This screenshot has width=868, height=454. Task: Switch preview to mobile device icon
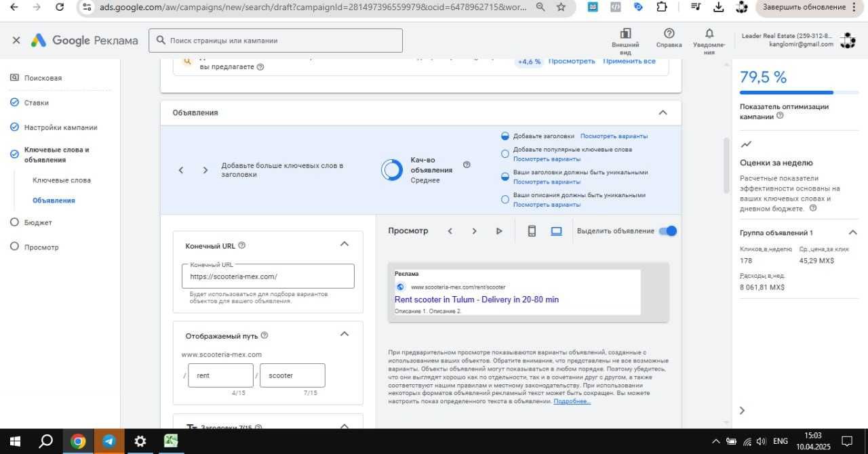pyautogui.click(x=532, y=231)
